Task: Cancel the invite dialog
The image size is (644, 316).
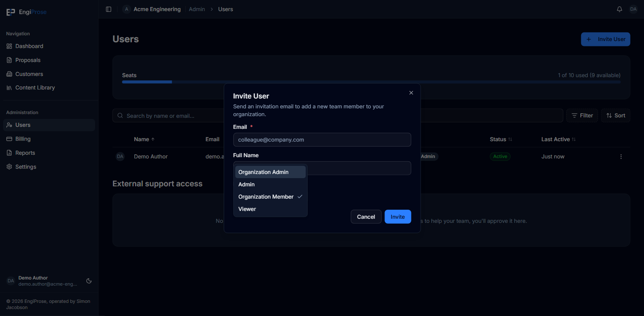Action: coord(366,217)
